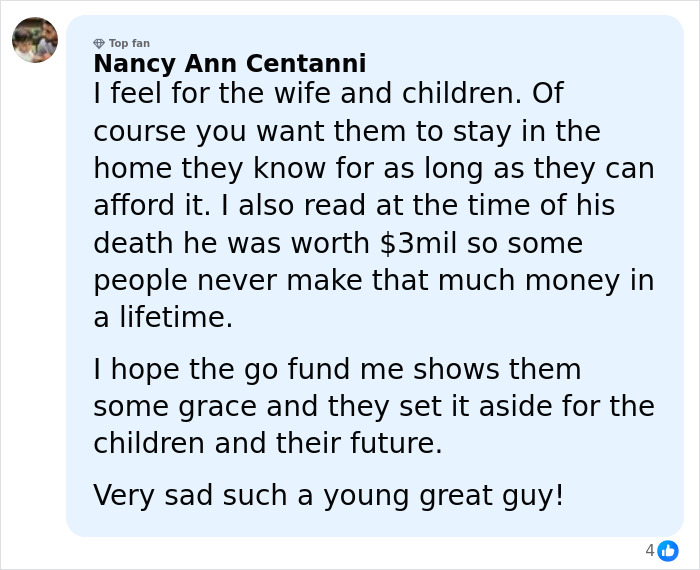Click the commenter's profile picture

(x=35, y=40)
